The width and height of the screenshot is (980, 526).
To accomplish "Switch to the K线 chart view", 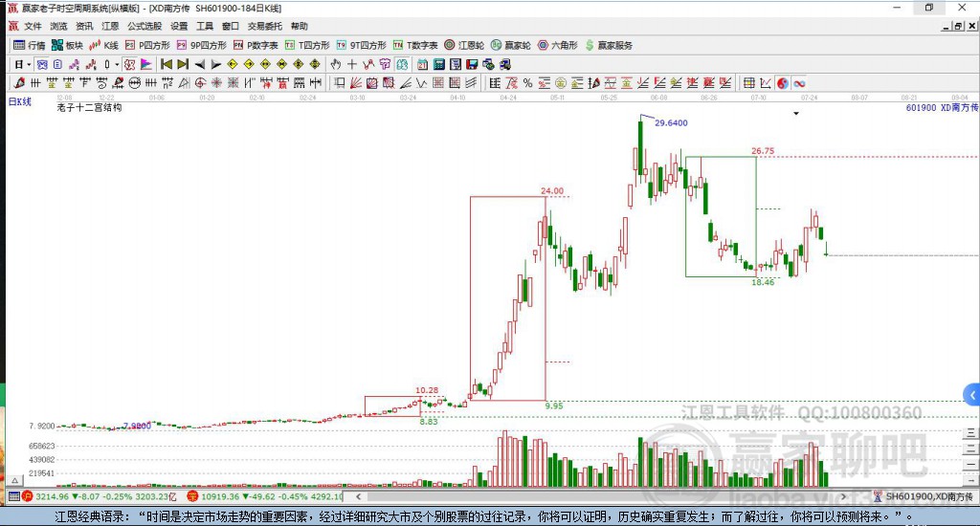I will point(103,45).
